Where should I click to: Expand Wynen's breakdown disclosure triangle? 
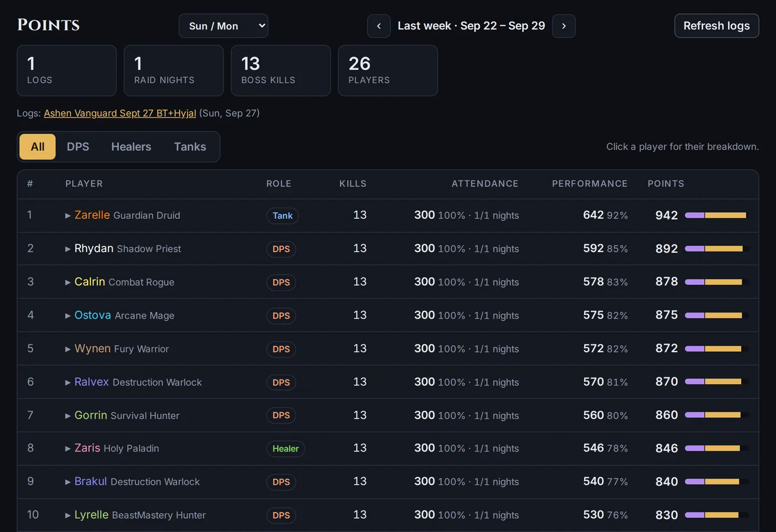click(68, 349)
